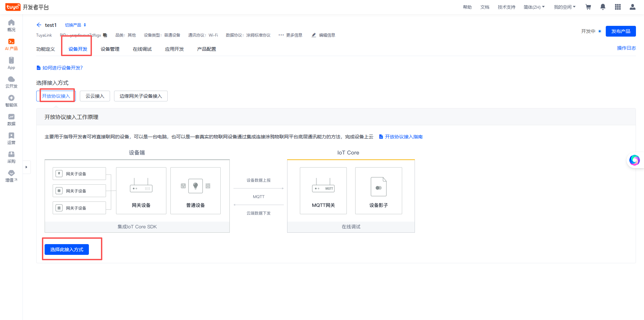Switch to the 设备管理 tab
The height and width of the screenshot is (320, 644).
coord(110,49)
